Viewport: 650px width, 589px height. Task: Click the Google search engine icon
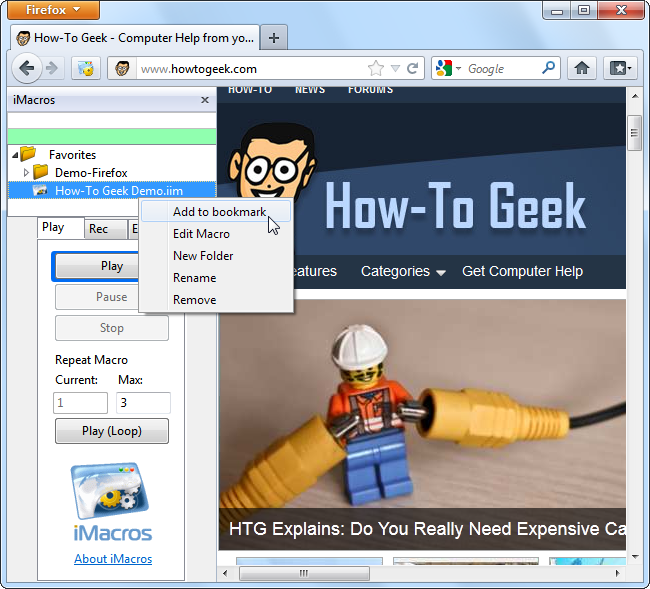click(x=444, y=68)
